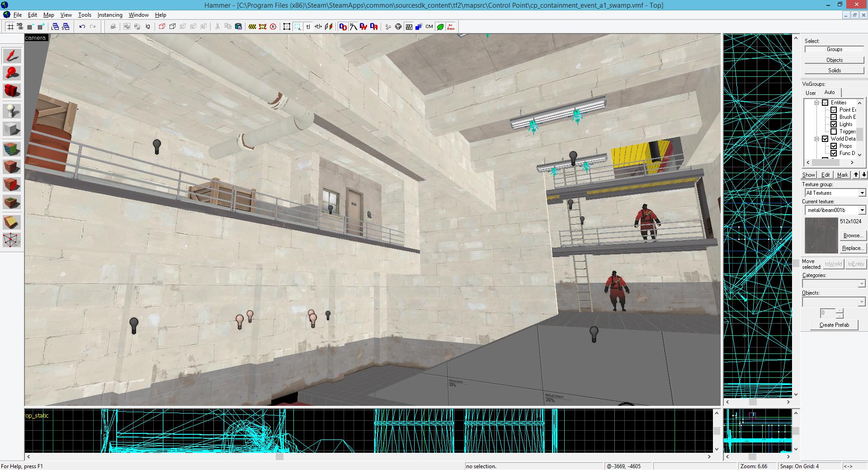
Task: Open the Texture group dropdown
Action: [862, 193]
